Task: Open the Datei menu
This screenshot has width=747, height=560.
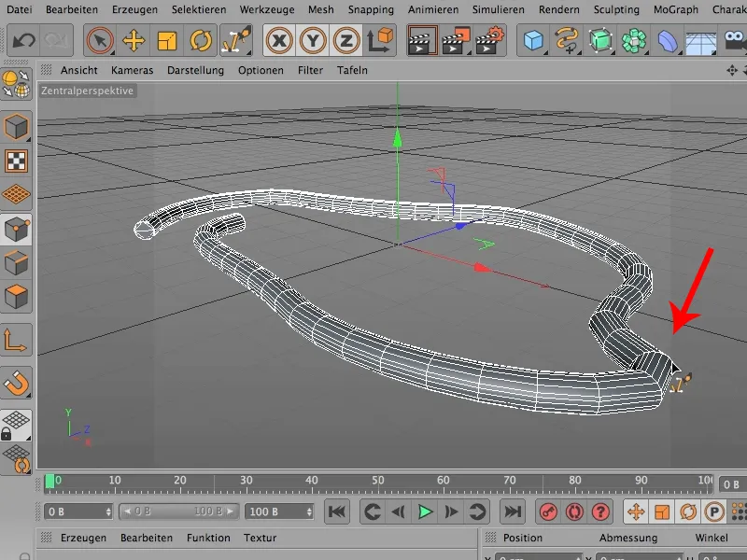Action: pos(20,9)
